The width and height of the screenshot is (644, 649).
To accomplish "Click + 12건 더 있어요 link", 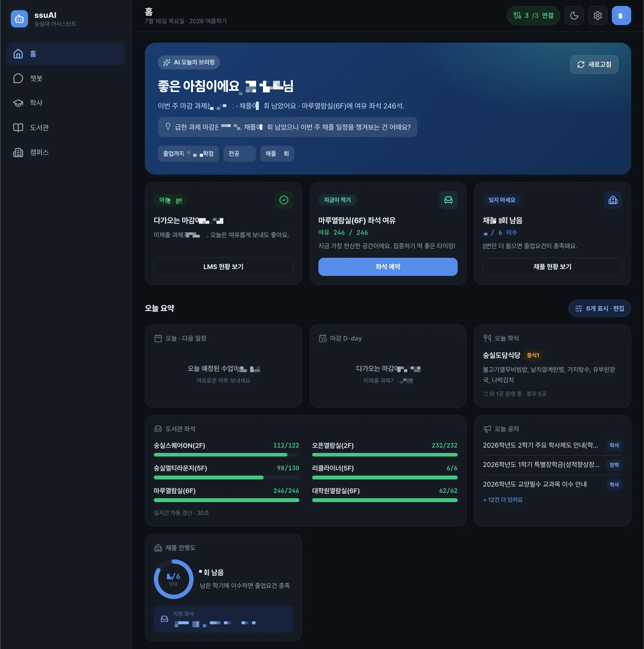I will (x=503, y=500).
